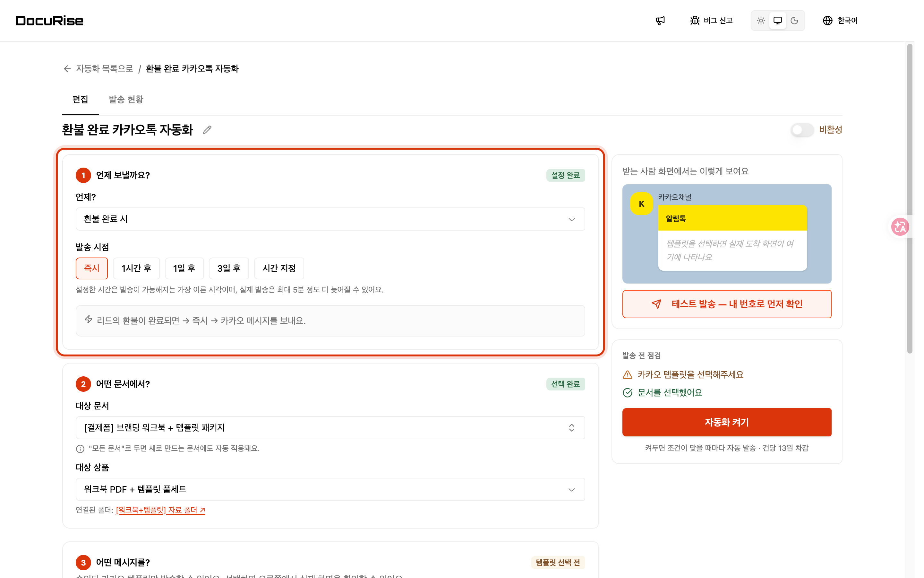924x578 pixels.
Task: Open the 워크북 PDF 대상 상품 dropdown
Action: [330, 489]
